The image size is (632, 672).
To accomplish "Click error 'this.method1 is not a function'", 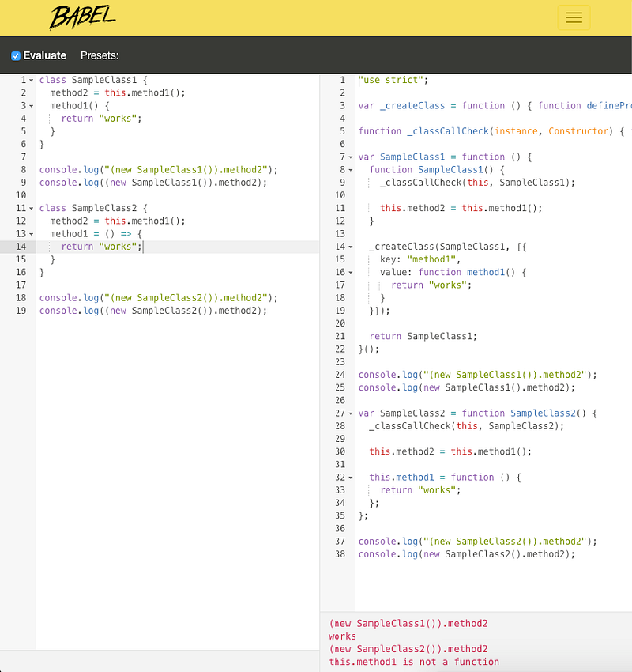I will tap(414, 662).
